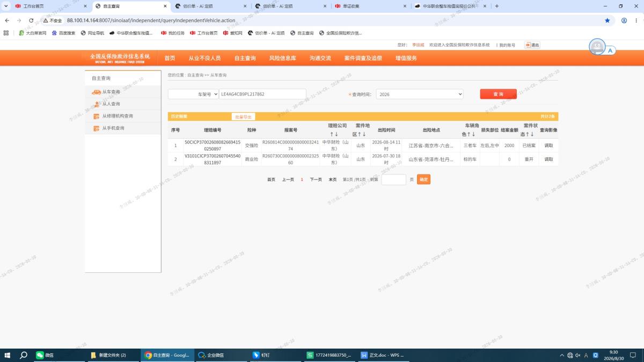Click the red 查询 button

[x=498, y=94]
